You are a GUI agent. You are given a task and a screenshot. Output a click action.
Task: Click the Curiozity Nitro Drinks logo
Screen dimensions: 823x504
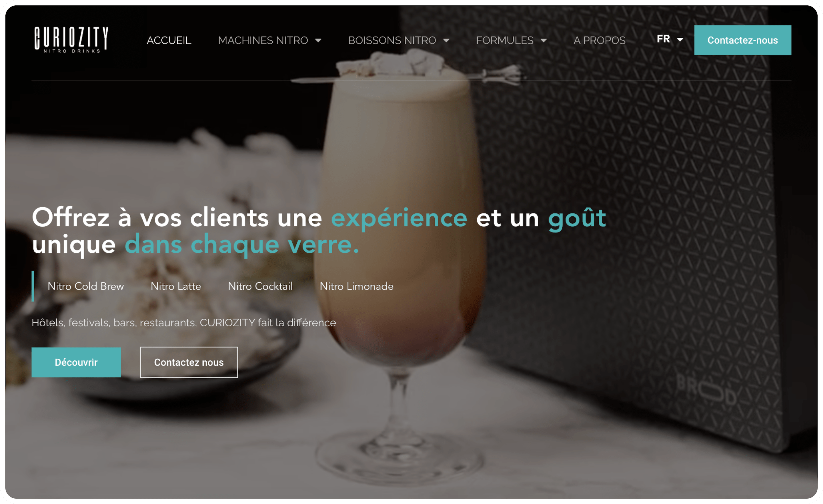71,40
